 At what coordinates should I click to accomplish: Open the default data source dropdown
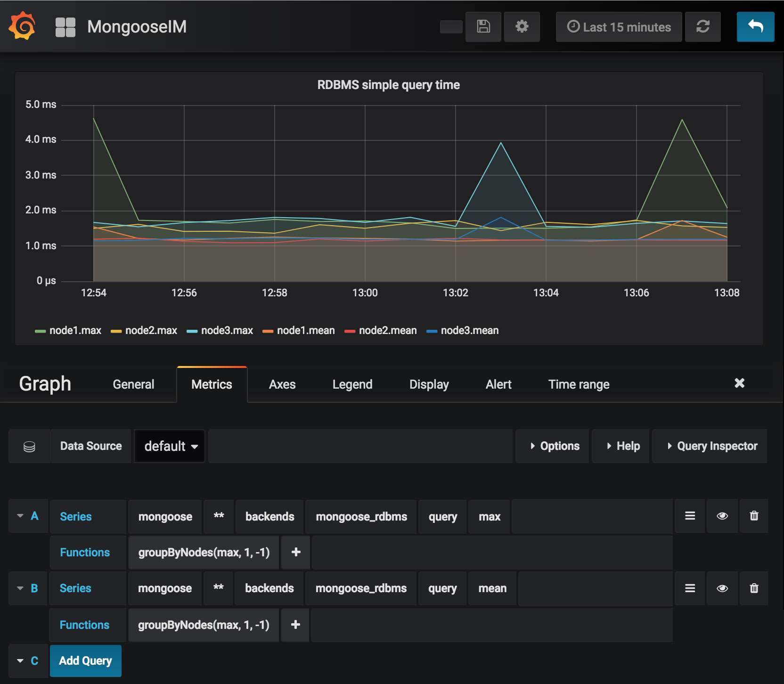[169, 446]
